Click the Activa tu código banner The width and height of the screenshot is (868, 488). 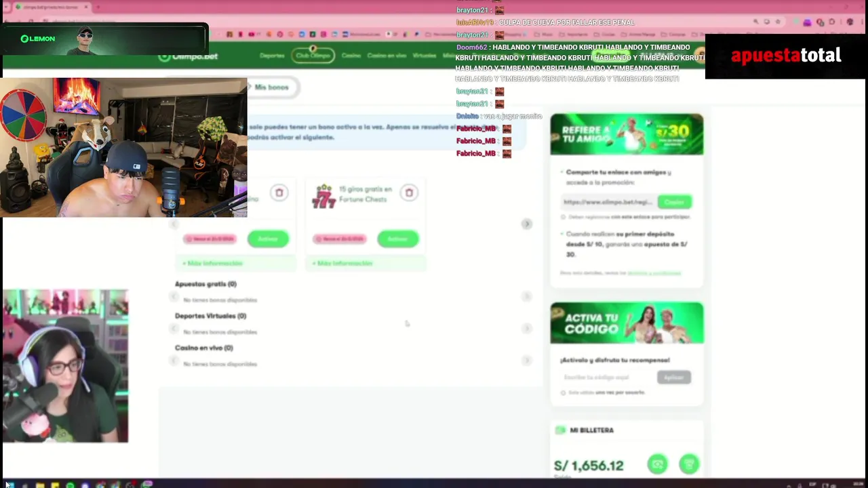tap(627, 323)
